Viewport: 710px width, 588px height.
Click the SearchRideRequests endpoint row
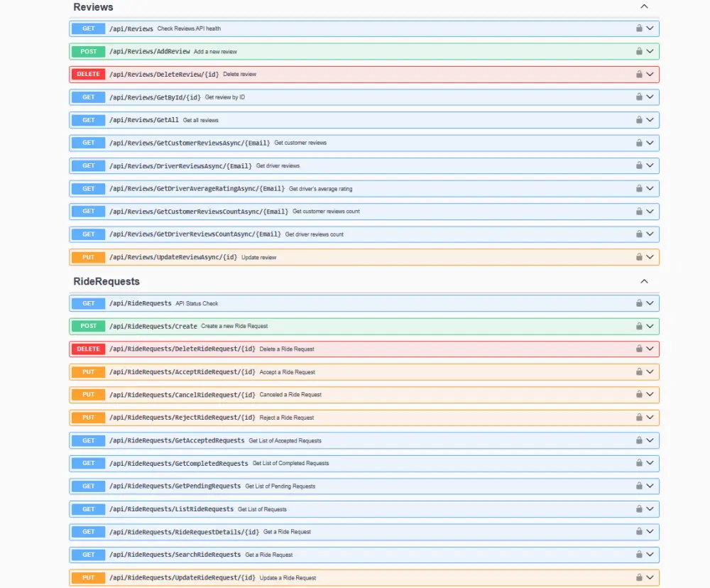tap(355, 555)
